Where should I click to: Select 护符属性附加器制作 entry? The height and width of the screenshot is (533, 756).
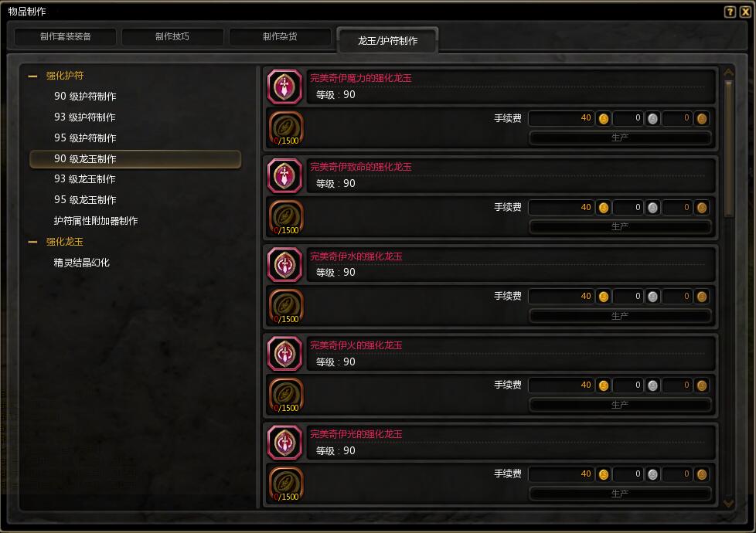(x=96, y=221)
